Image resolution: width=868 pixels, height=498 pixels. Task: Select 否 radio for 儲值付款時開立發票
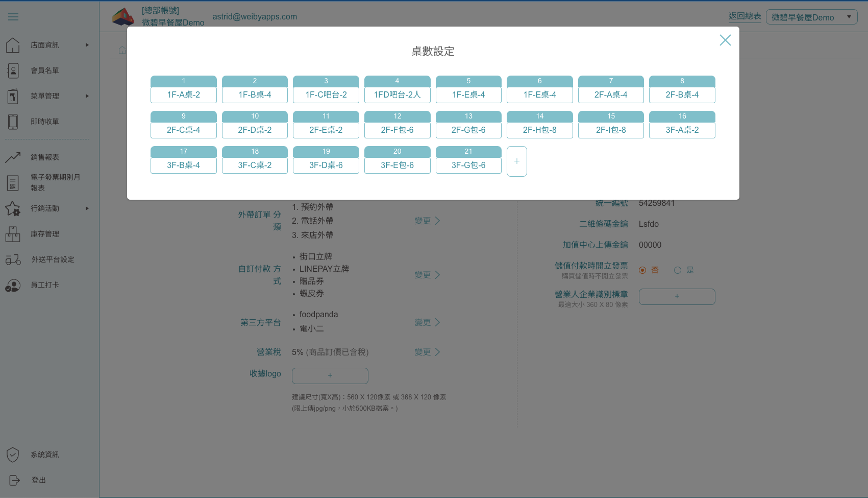coord(642,270)
